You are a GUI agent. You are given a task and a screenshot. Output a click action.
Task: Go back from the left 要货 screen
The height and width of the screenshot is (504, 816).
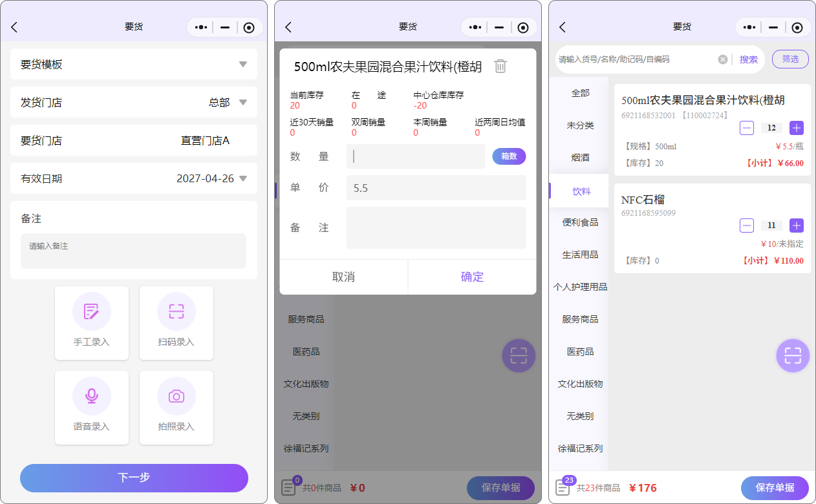pos(14,27)
